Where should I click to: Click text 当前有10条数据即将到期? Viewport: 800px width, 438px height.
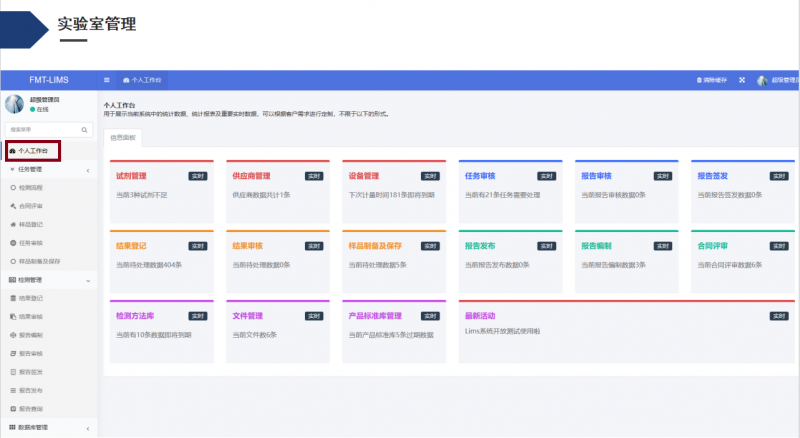[154, 335]
